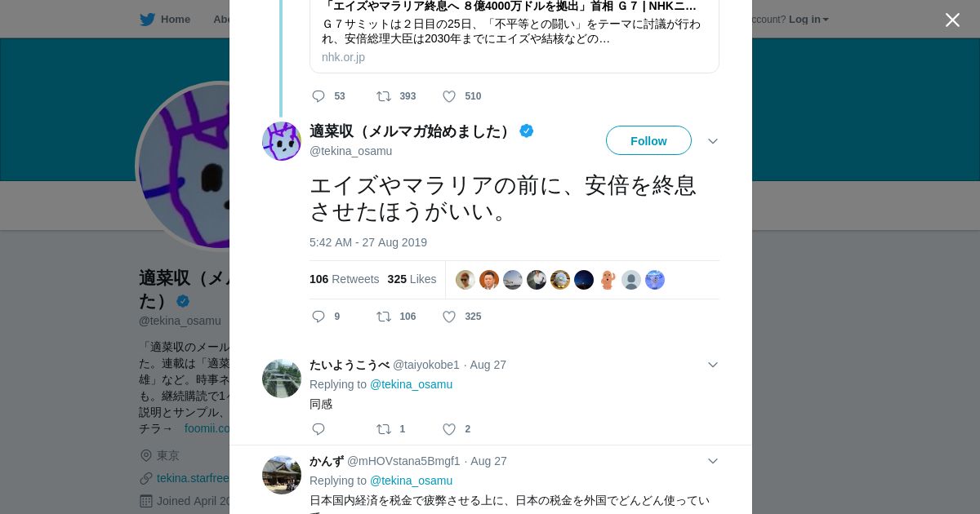Open the @tekina_osamu mention in かんず's reply
The width and height of the screenshot is (980, 514).
coord(411,481)
